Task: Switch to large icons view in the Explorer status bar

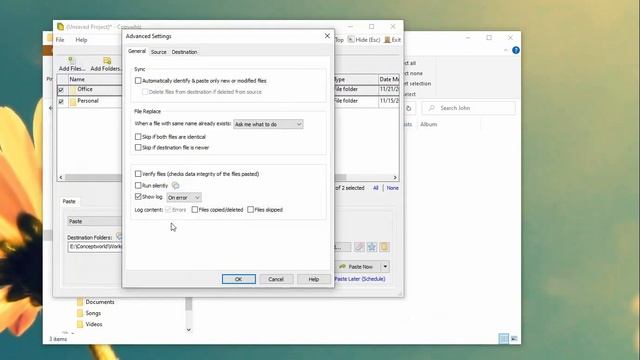Action: click(x=514, y=338)
